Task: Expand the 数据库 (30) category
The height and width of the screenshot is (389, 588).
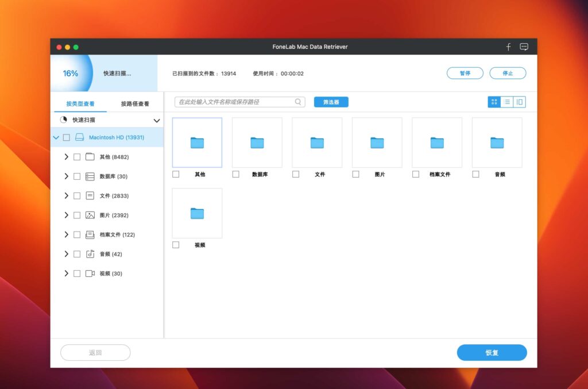Action: pyautogui.click(x=66, y=176)
